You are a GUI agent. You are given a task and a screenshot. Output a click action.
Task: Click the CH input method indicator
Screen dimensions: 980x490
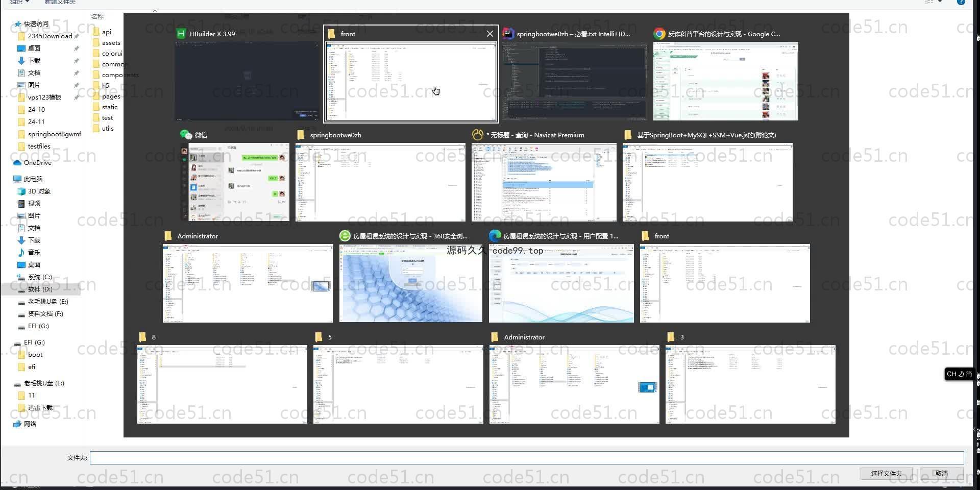(x=951, y=374)
